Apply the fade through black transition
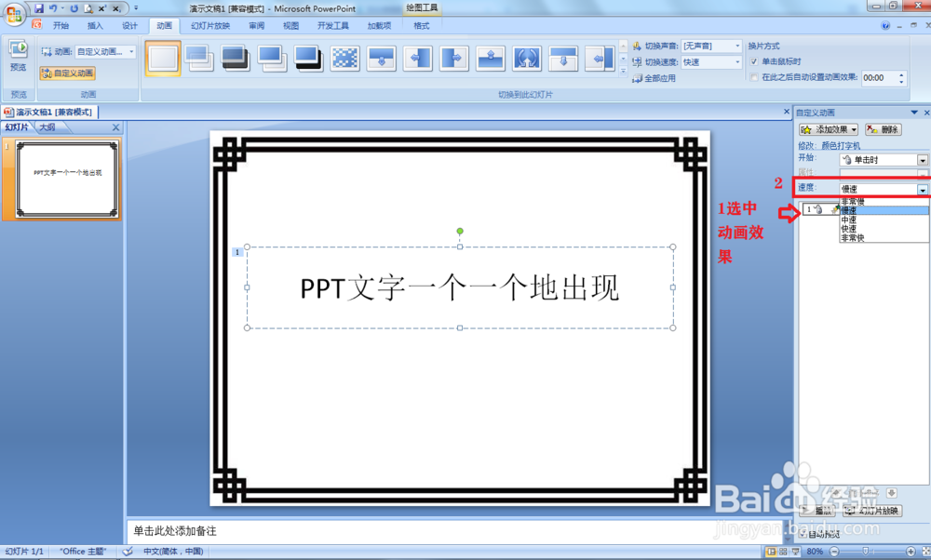This screenshot has width=931, height=560. [236, 58]
